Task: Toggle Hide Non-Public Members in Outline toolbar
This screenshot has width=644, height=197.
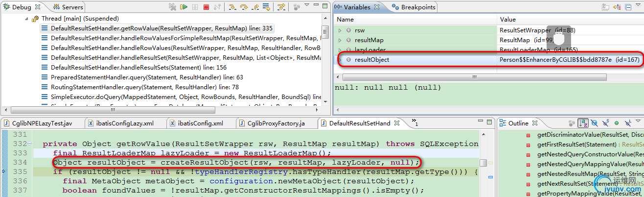Action: click(x=617, y=123)
